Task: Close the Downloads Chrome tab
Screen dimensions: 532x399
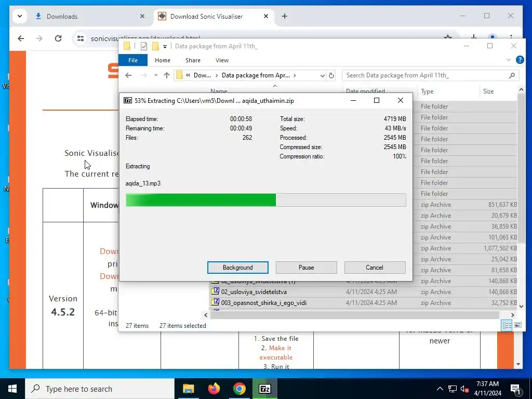Action: (x=142, y=16)
